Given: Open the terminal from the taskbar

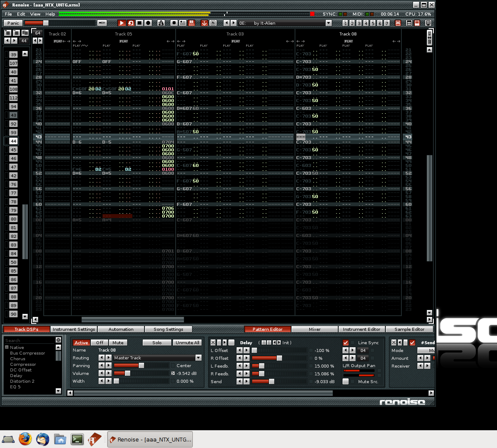Looking at the screenshot, I should [x=77, y=439].
